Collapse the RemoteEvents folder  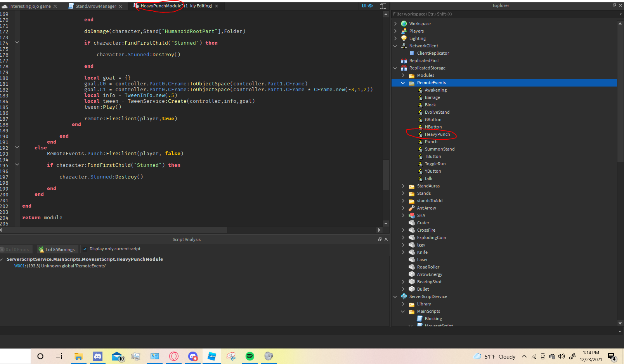[x=403, y=83]
